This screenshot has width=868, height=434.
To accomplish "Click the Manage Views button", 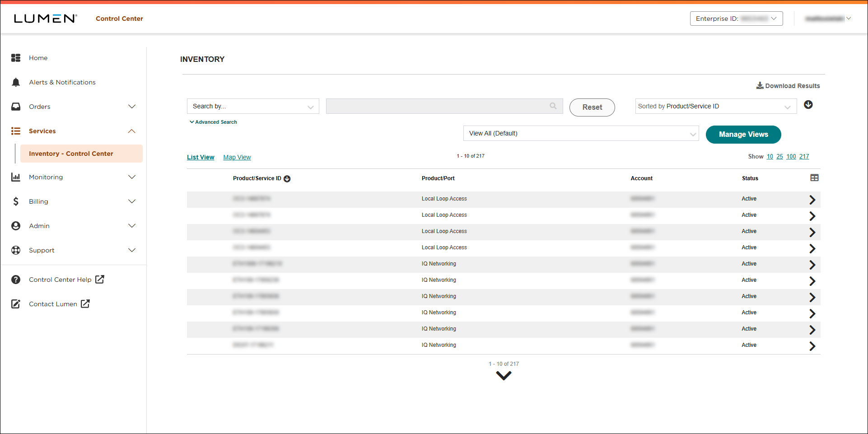I will 743,135.
